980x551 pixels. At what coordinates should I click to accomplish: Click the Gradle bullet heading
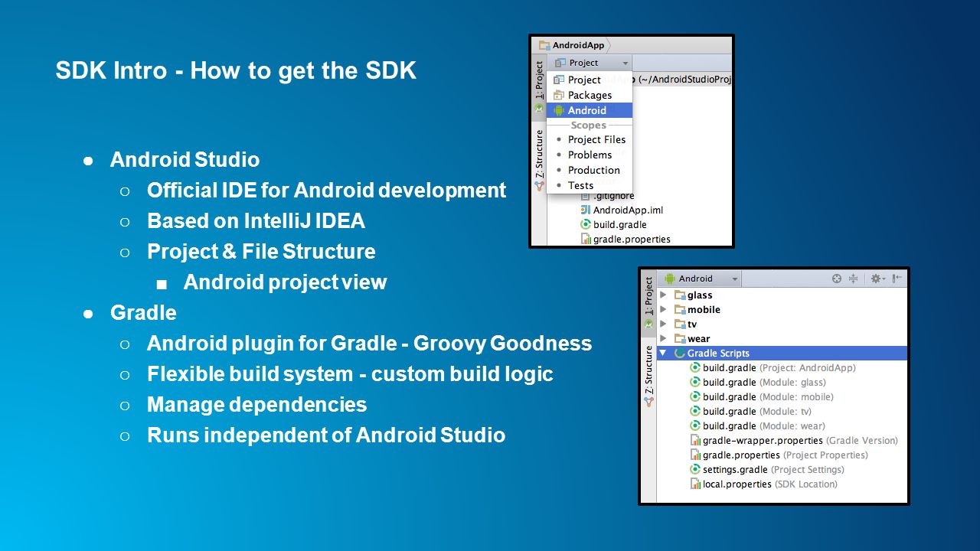coord(143,312)
